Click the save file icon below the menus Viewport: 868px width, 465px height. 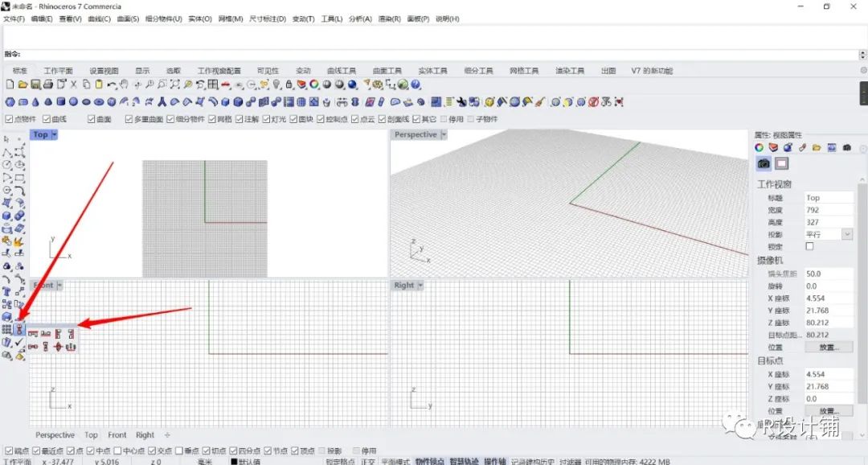36,86
